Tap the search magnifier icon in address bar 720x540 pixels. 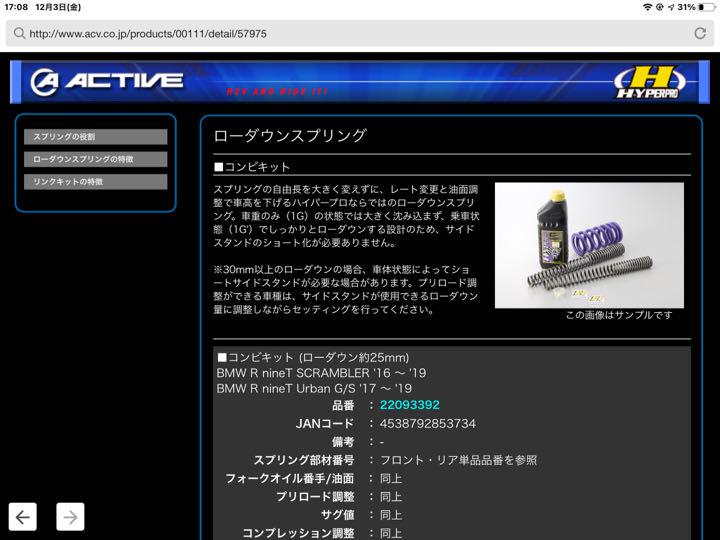point(19,33)
